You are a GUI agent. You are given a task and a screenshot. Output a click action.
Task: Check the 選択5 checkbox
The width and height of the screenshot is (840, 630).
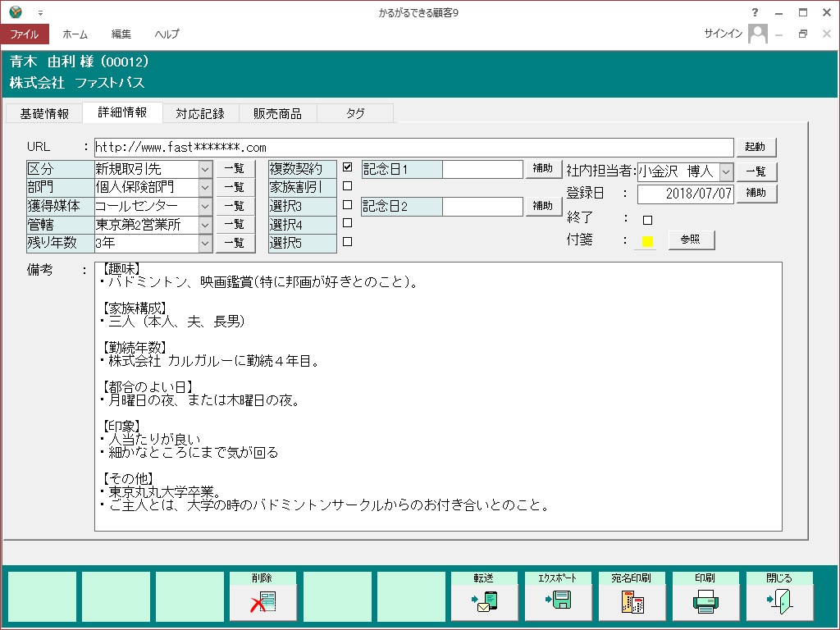347,242
